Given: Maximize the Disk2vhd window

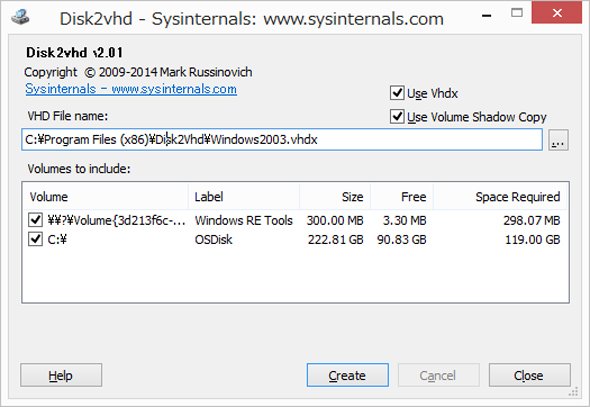Looking at the screenshot, I should pyautogui.click(x=517, y=13).
